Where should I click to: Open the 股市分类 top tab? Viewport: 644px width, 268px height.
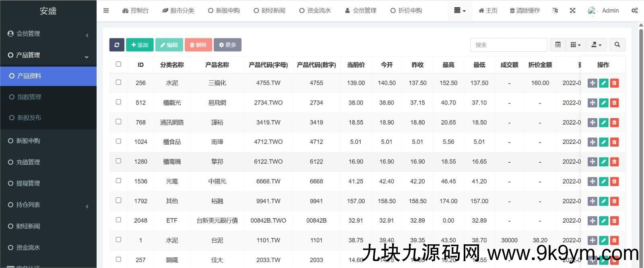pos(178,10)
